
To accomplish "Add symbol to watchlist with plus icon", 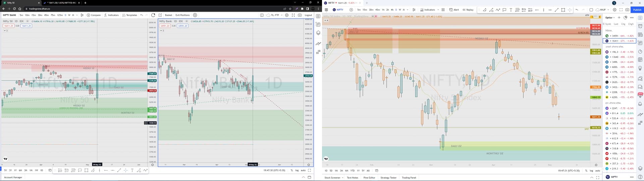I will [619, 17].
